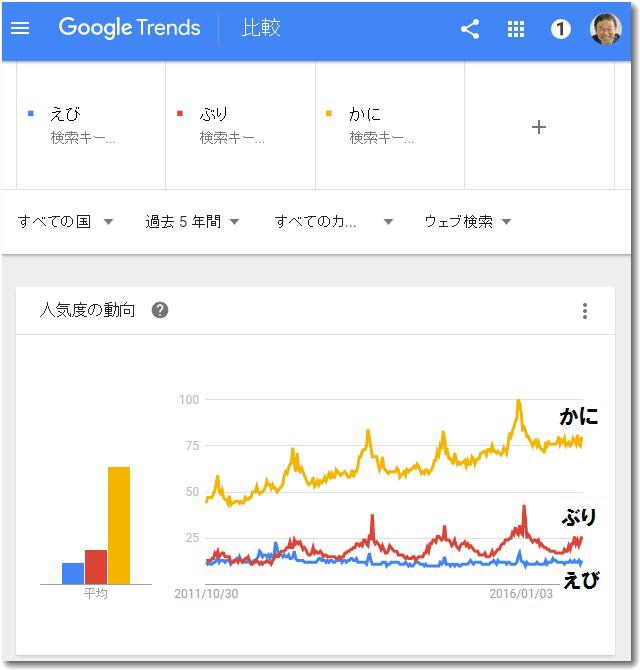Click the share icon in header
This screenshot has height=670, width=640.
coord(470,29)
